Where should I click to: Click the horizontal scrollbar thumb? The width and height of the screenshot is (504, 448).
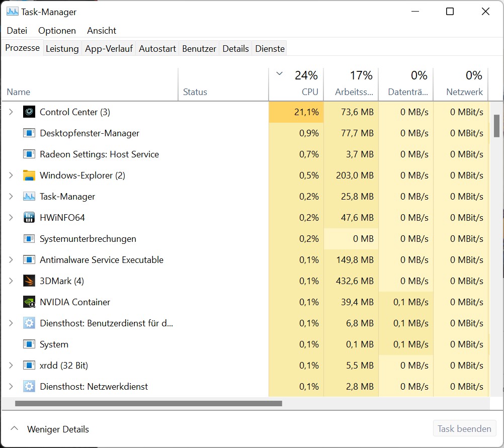click(x=148, y=403)
